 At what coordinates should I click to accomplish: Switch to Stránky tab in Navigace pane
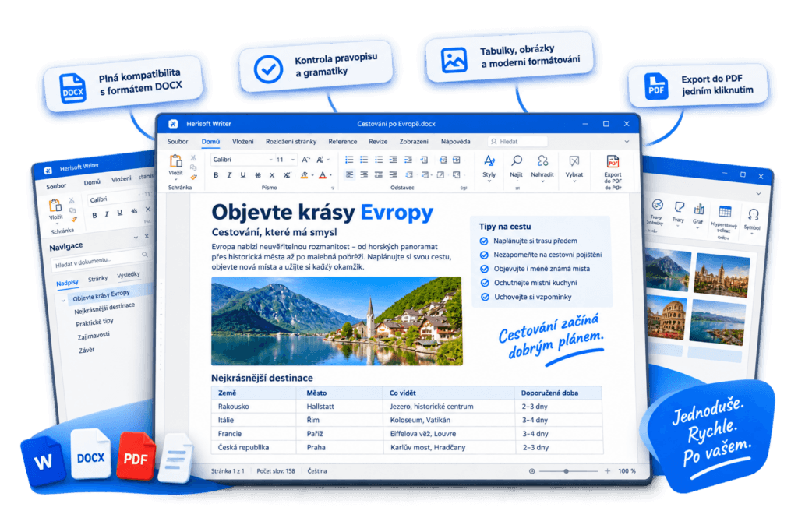[x=97, y=279]
